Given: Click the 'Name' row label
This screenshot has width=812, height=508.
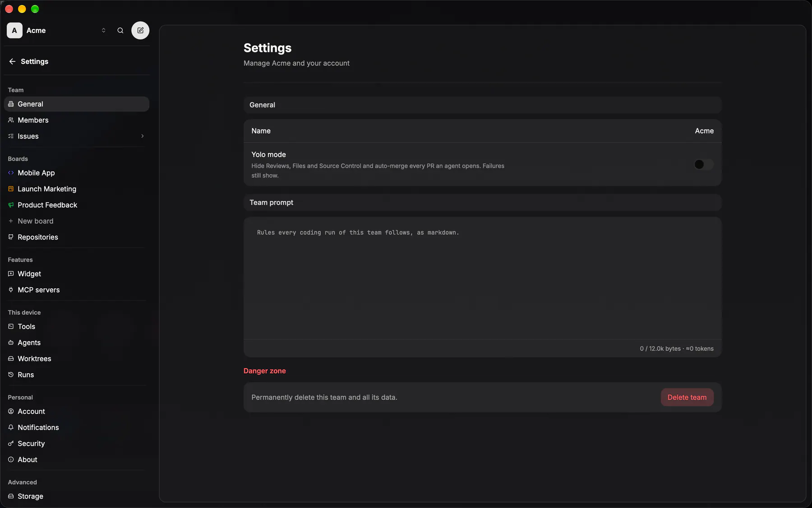Looking at the screenshot, I should click(x=261, y=131).
